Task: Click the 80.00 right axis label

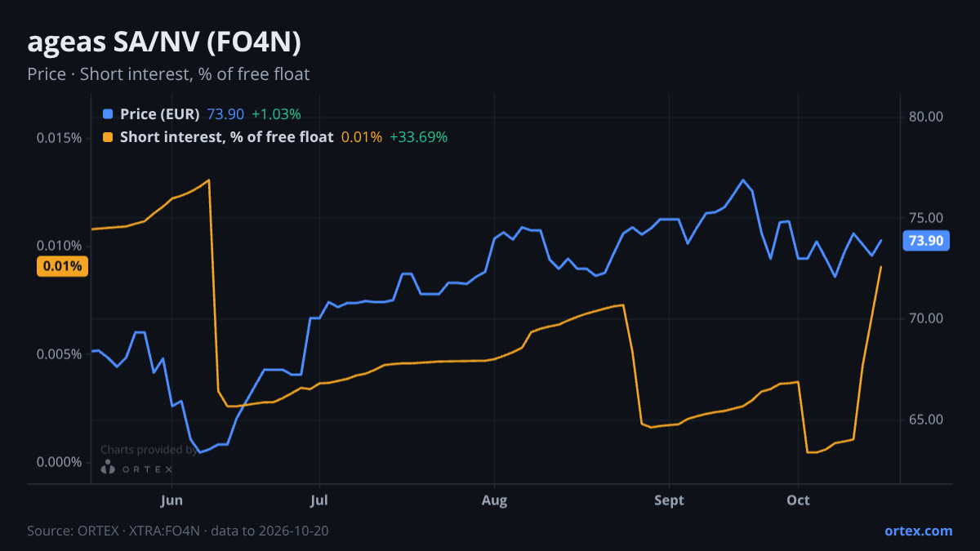Action: [x=926, y=117]
